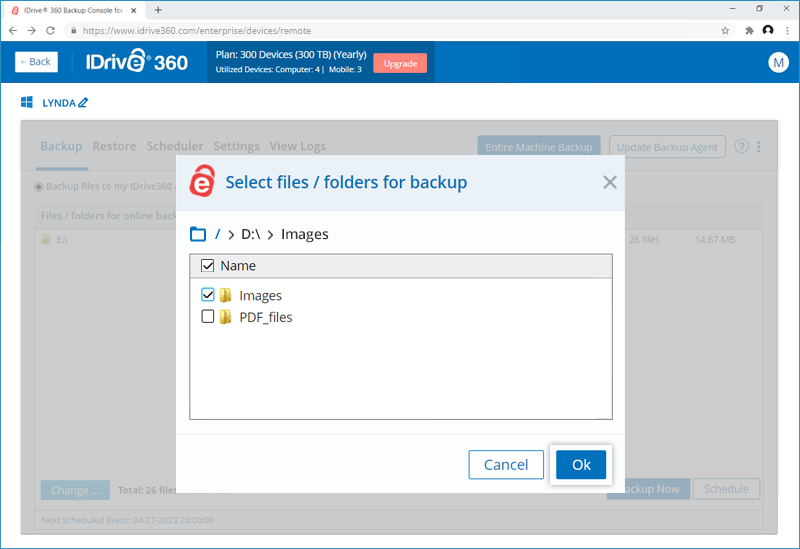Open the M user profile avatar
This screenshot has width=800, height=549.
point(778,62)
